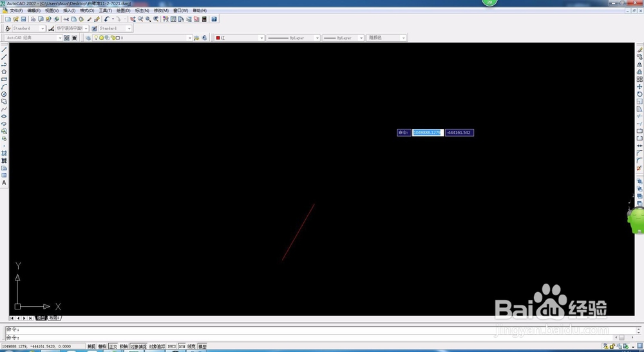Image resolution: width=644 pixels, height=352 pixels.
Task: Click the Cut scissors icon
Action: 66,19
